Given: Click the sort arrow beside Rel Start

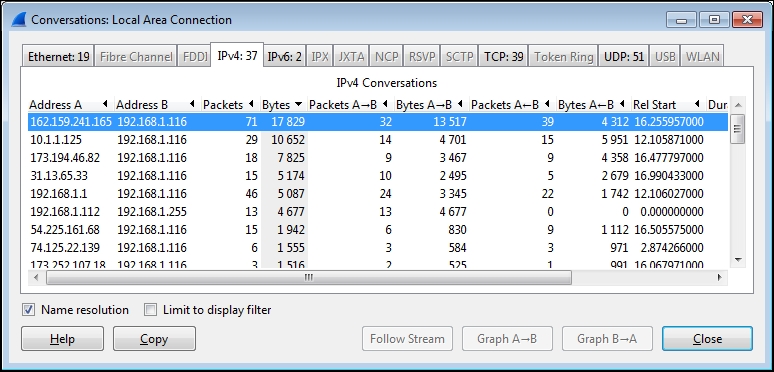Looking at the screenshot, I should pyautogui.click(x=697, y=104).
